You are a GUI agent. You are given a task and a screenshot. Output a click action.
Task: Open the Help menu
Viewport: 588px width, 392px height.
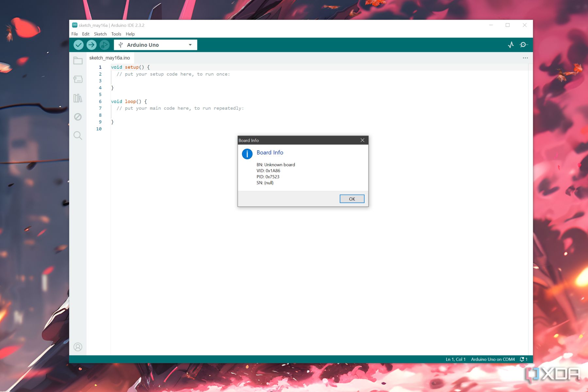pos(130,34)
